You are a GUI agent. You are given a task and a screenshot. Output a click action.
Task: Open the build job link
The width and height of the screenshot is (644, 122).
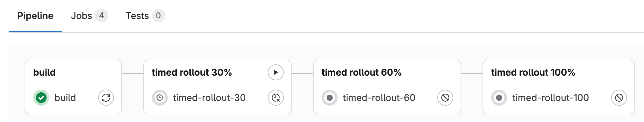pos(65,98)
